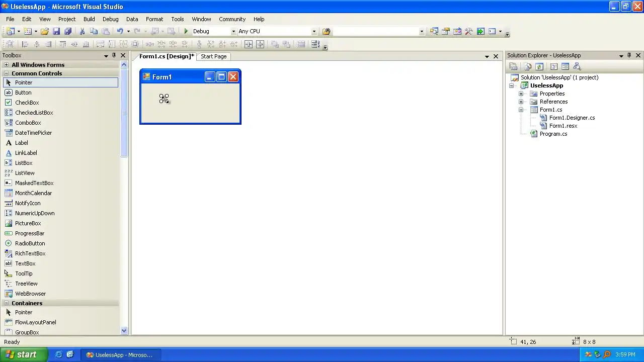Collapse the Form1.cs node in Solution Explorer
Viewport: 644px width, 362px height.
pos(521,110)
